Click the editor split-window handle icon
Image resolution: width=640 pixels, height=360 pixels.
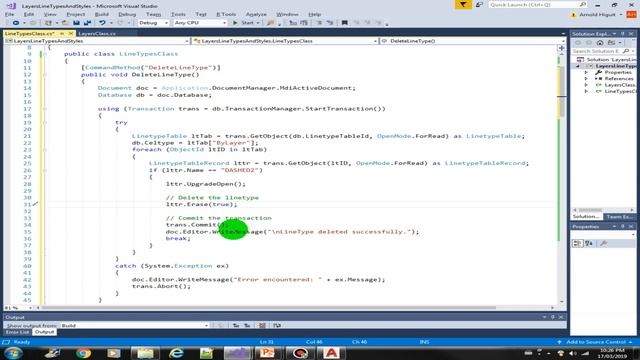562,48
